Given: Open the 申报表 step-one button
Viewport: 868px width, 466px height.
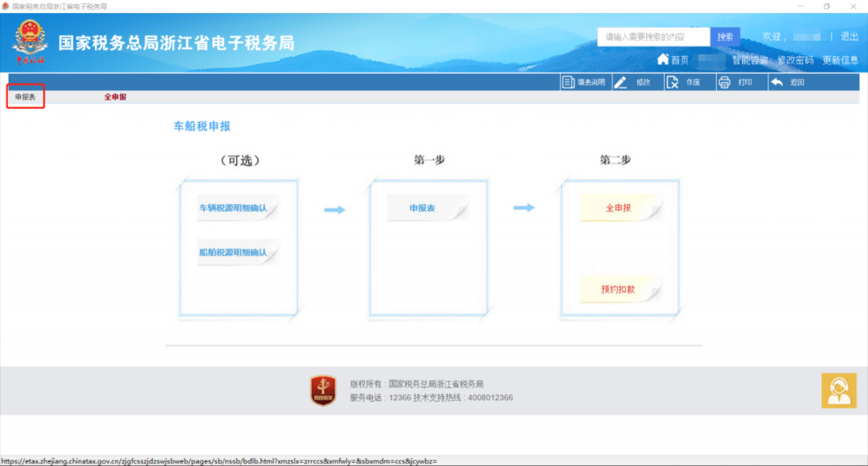Looking at the screenshot, I should click(x=427, y=208).
